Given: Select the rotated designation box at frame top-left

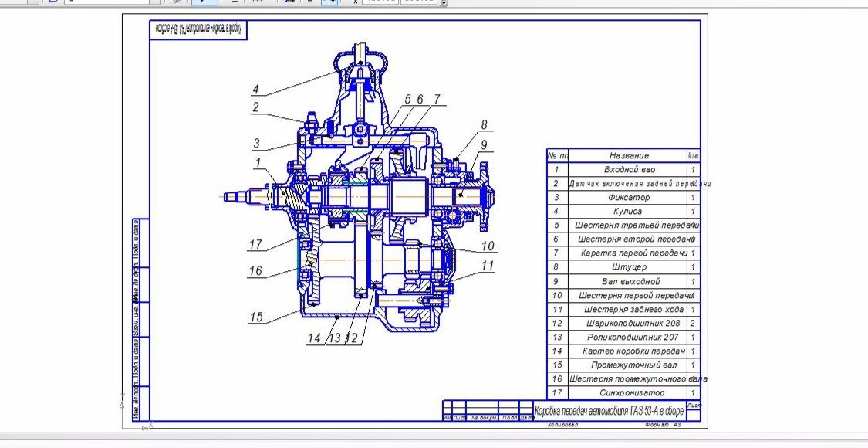Looking at the screenshot, I should click(x=198, y=30).
